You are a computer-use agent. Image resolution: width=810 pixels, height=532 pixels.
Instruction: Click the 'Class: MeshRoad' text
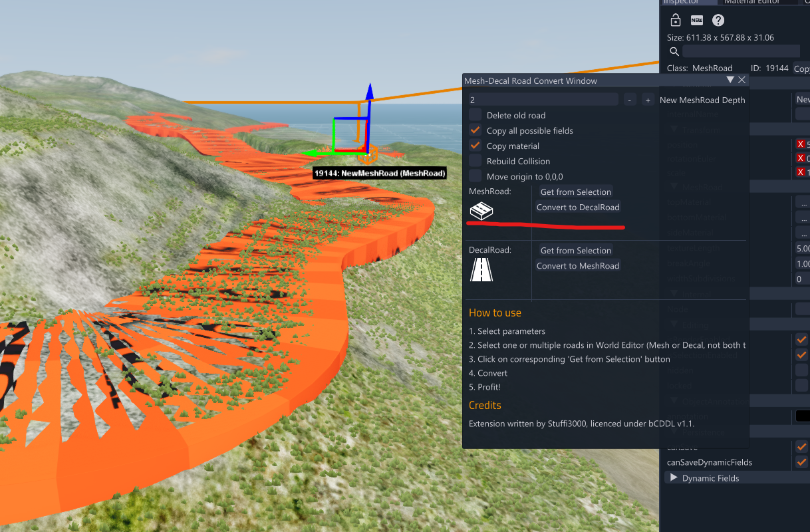pyautogui.click(x=700, y=68)
